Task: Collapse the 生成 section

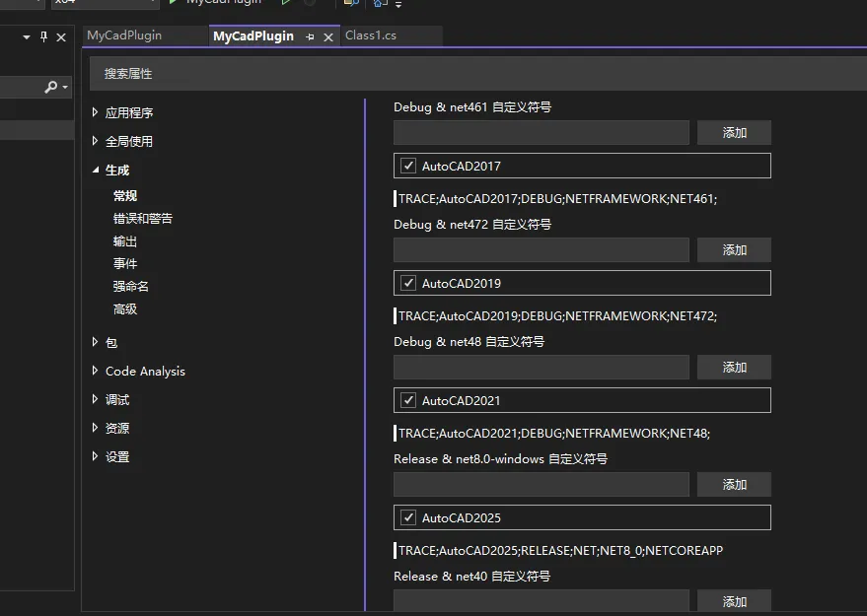Action: [95, 171]
